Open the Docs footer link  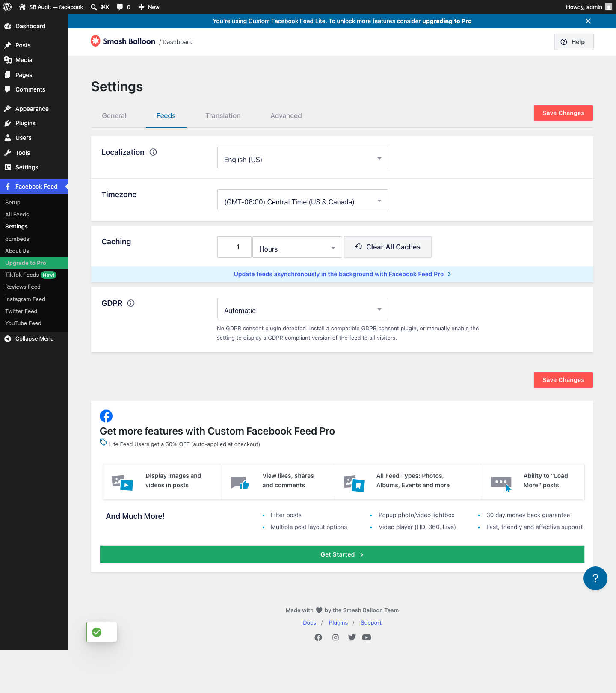[x=309, y=623]
